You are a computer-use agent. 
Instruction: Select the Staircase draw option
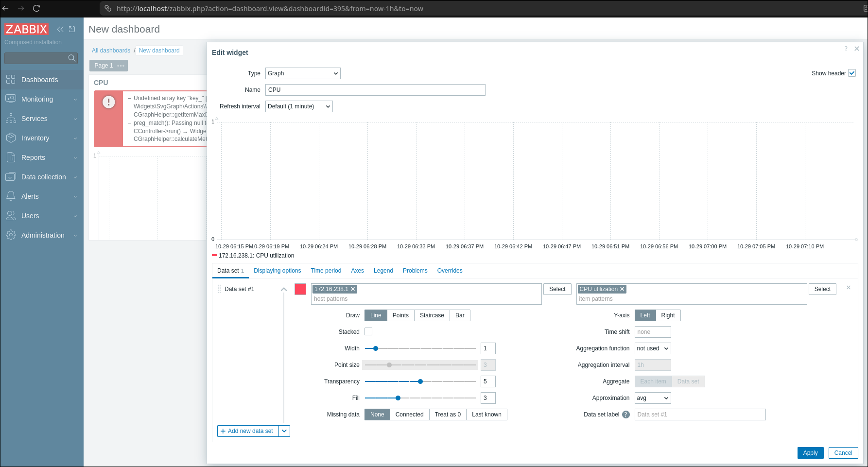tap(432, 315)
